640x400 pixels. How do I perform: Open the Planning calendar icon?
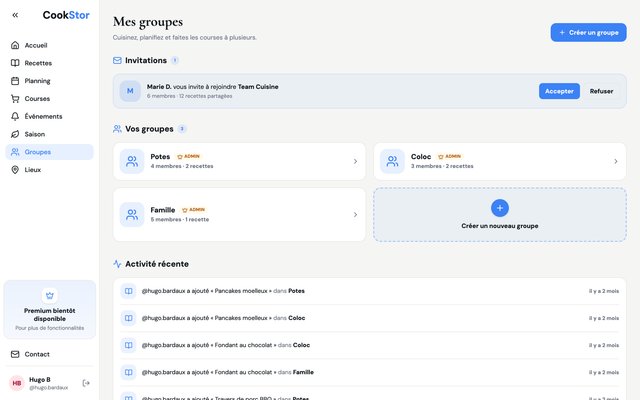(x=15, y=81)
